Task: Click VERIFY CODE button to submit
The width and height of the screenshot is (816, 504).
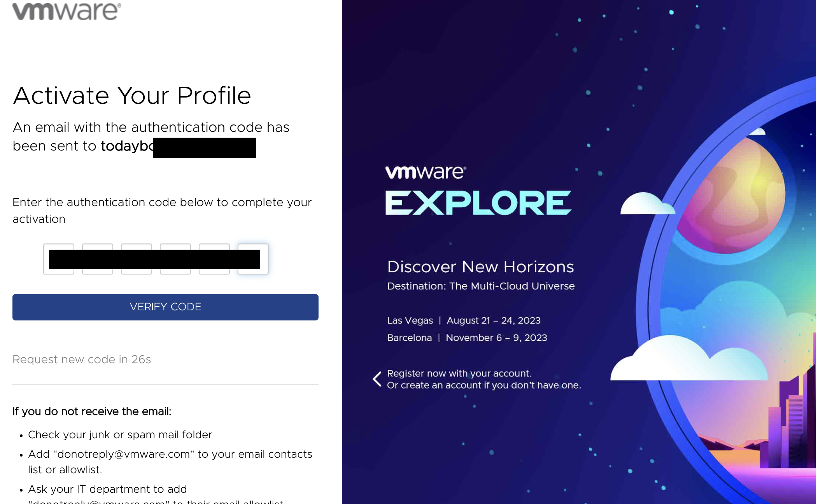Action: pos(166,307)
